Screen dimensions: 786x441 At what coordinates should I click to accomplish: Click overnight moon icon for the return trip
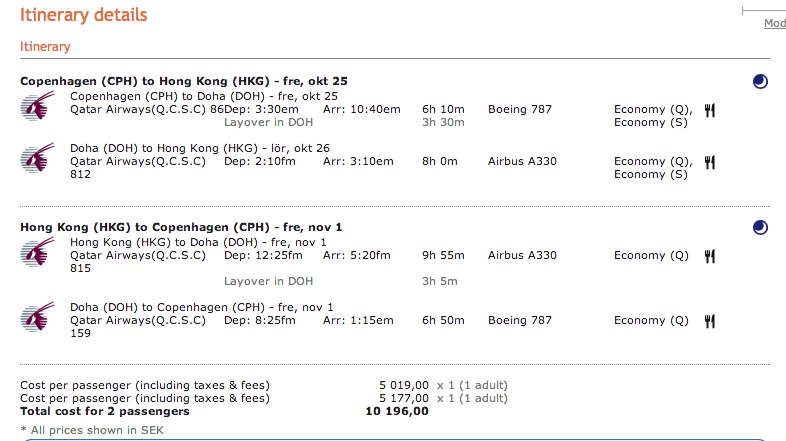(x=760, y=228)
